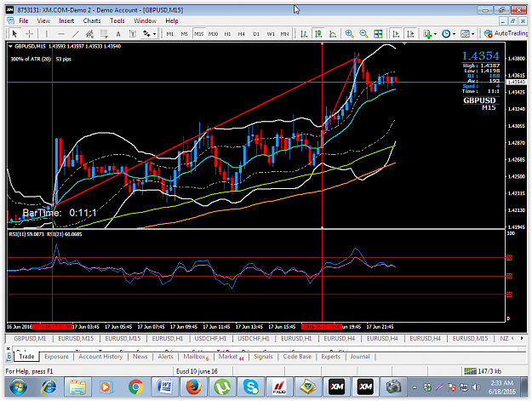The height and width of the screenshot is (401, 532).
Task: Open Skype from the taskbar
Action: [251, 387]
